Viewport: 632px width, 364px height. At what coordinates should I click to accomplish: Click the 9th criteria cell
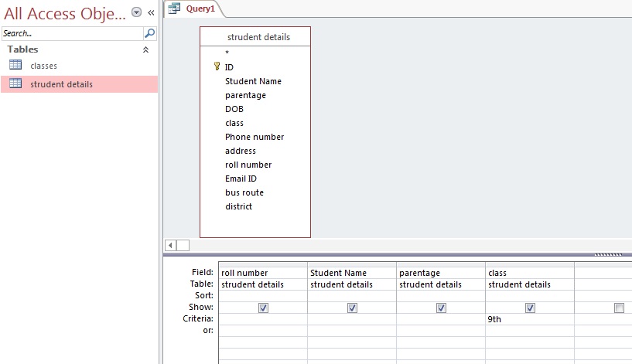[529, 318]
